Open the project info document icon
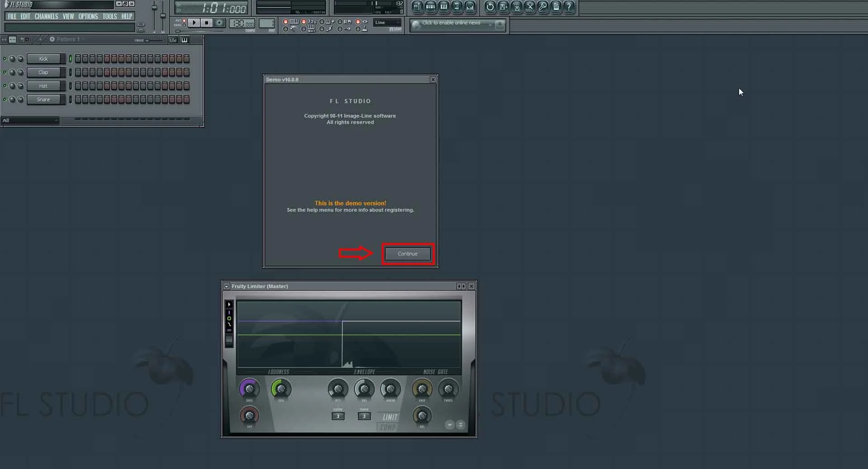 [556, 7]
